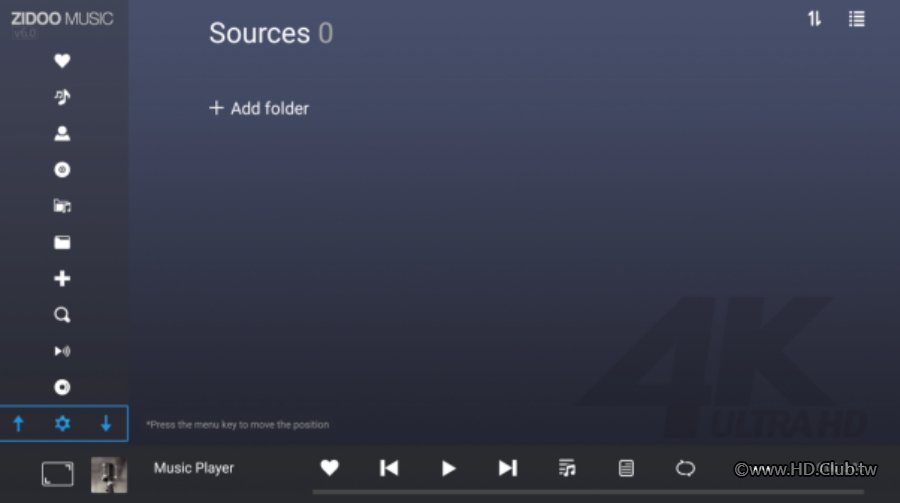Toggle favorite heart in the player bar
900x503 pixels.
click(x=329, y=468)
